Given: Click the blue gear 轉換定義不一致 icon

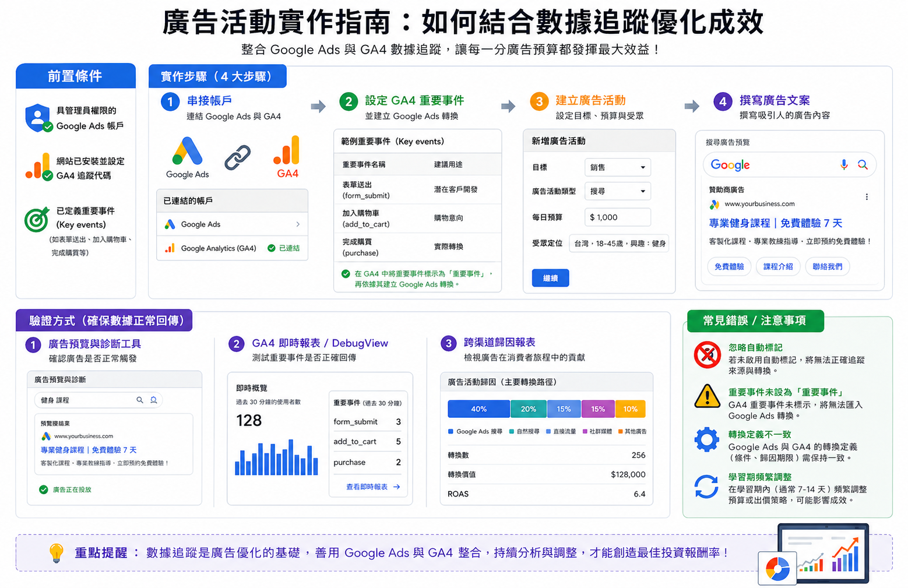Looking at the screenshot, I should (x=707, y=439).
